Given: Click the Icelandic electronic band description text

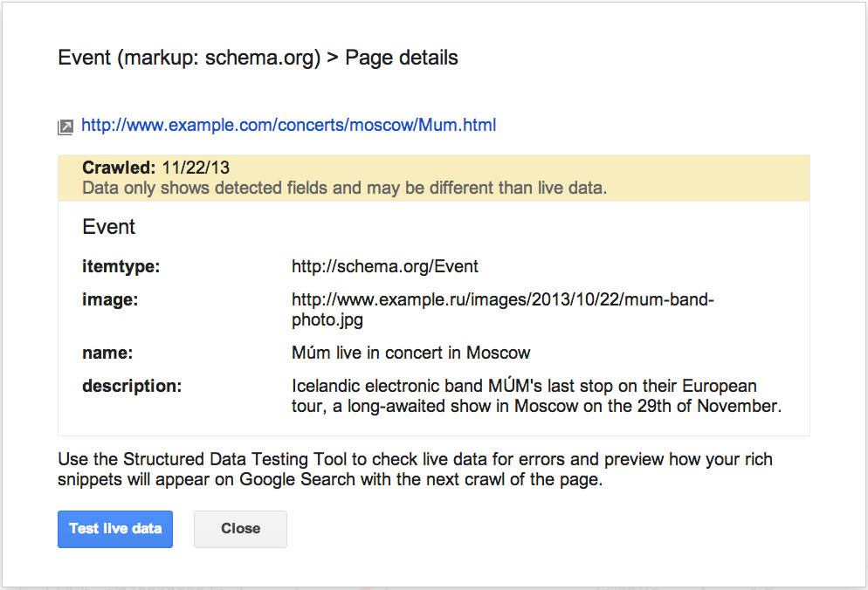Looking at the screenshot, I should [534, 395].
